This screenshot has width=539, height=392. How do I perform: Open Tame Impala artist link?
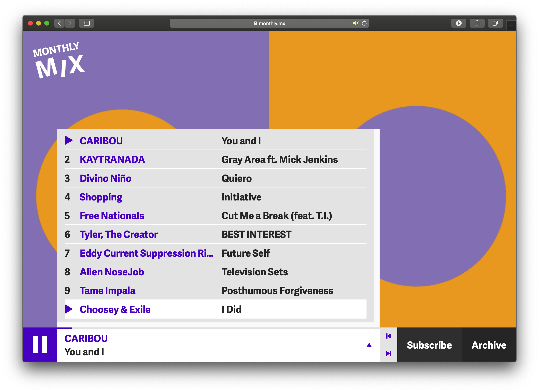pos(107,291)
